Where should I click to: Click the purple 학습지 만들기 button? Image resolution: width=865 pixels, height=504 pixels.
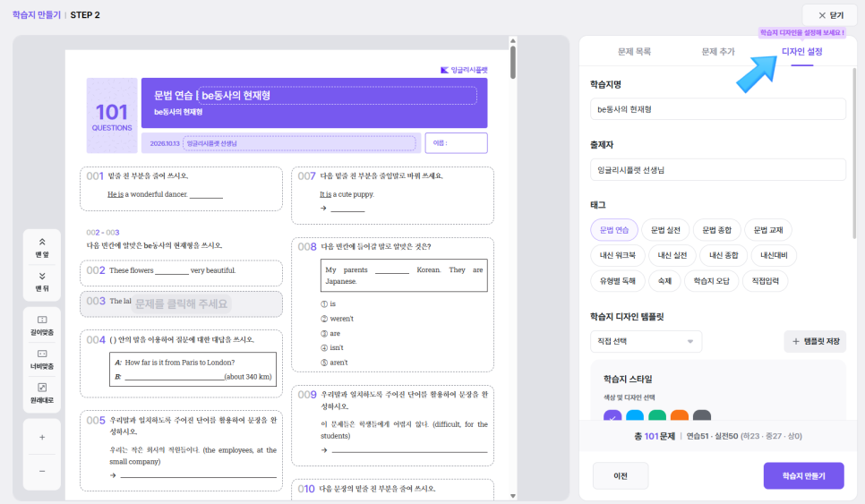tap(803, 476)
